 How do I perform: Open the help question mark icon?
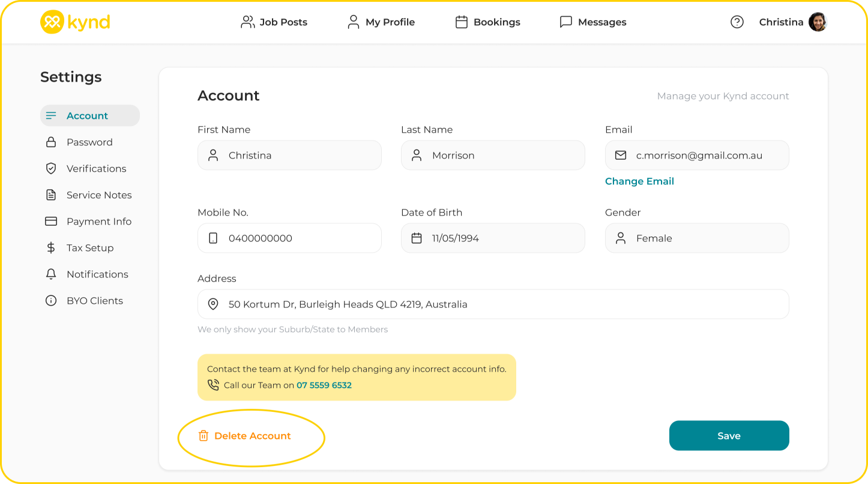pyautogui.click(x=737, y=22)
